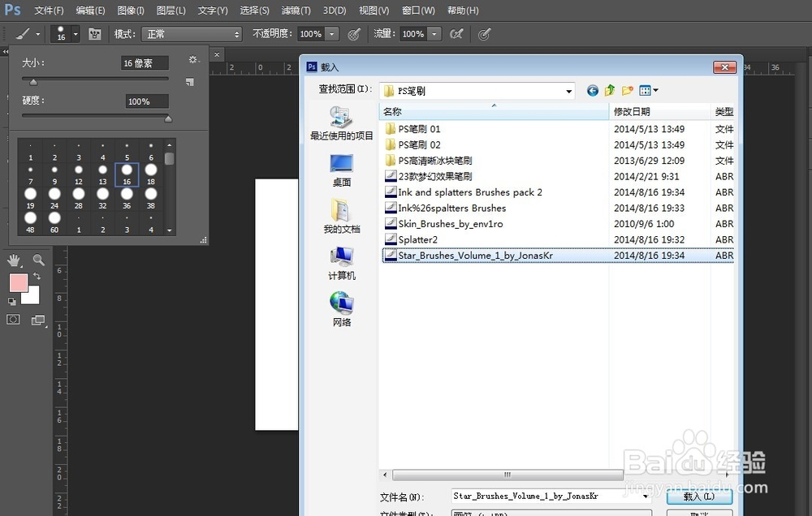Viewport: 812px width, 516px height.
Task: Open the blend mode dropdown
Action: pyautogui.click(x=192, y=34)
